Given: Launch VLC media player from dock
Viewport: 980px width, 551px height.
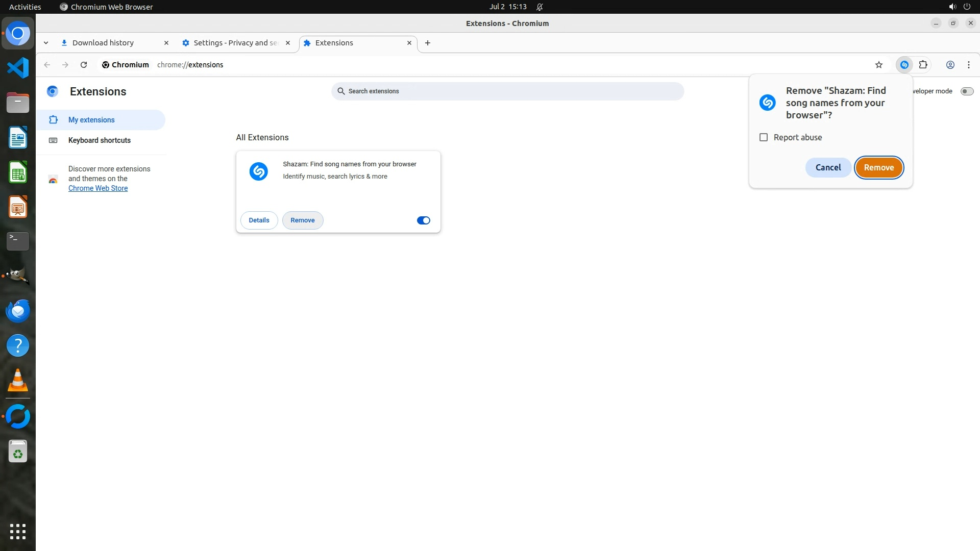Looking at the screenshot, I should (18, 381).
